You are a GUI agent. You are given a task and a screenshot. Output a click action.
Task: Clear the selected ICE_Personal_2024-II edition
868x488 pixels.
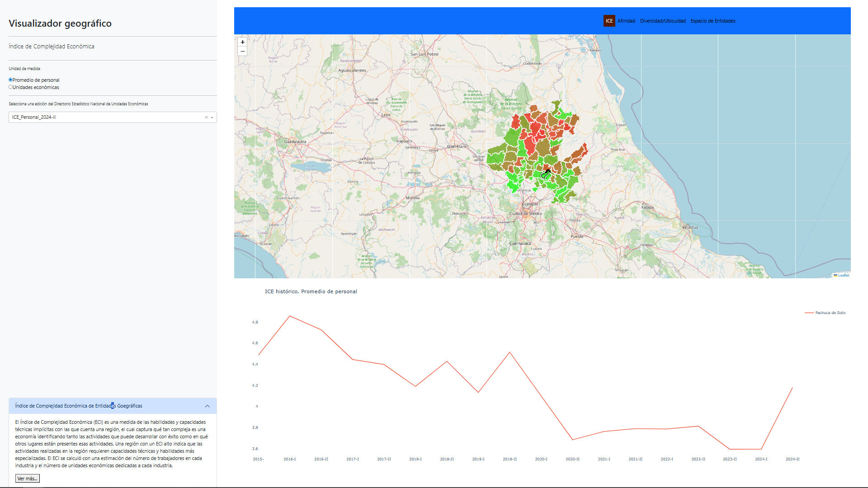click(x=207, y=117)
